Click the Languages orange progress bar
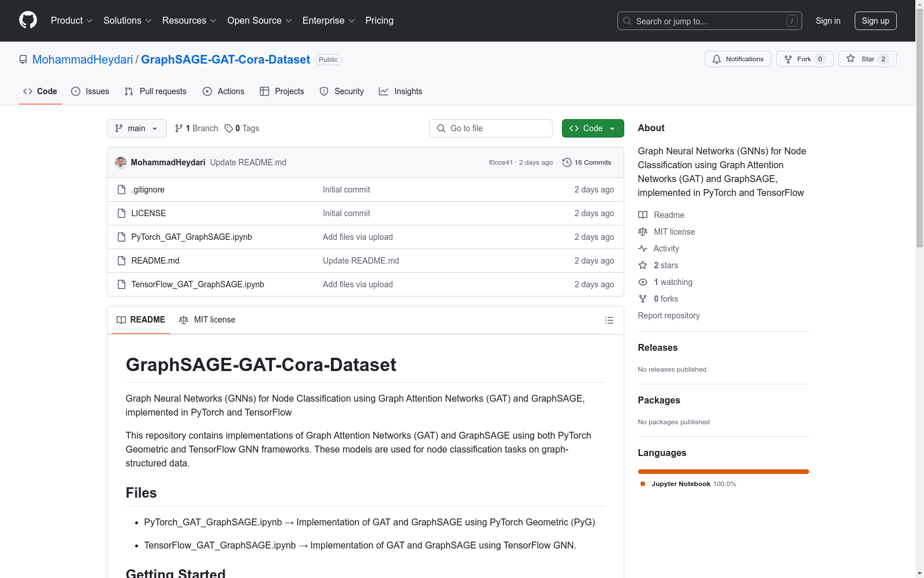The width and height of the screenshot is (924, 578). click(724, 472)
